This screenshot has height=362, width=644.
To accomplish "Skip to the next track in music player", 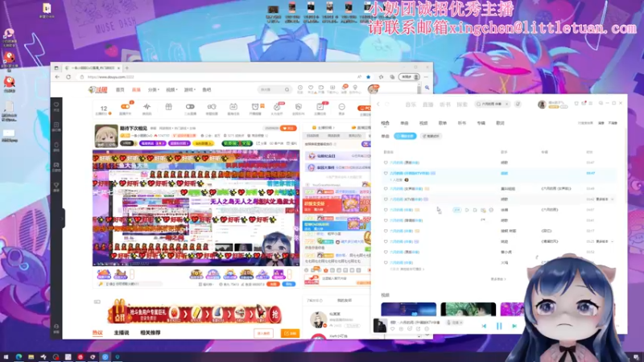I will [514, 326].
